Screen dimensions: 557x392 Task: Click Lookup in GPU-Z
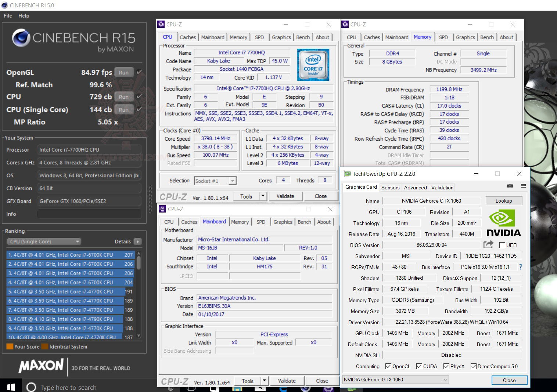[504, 201]
